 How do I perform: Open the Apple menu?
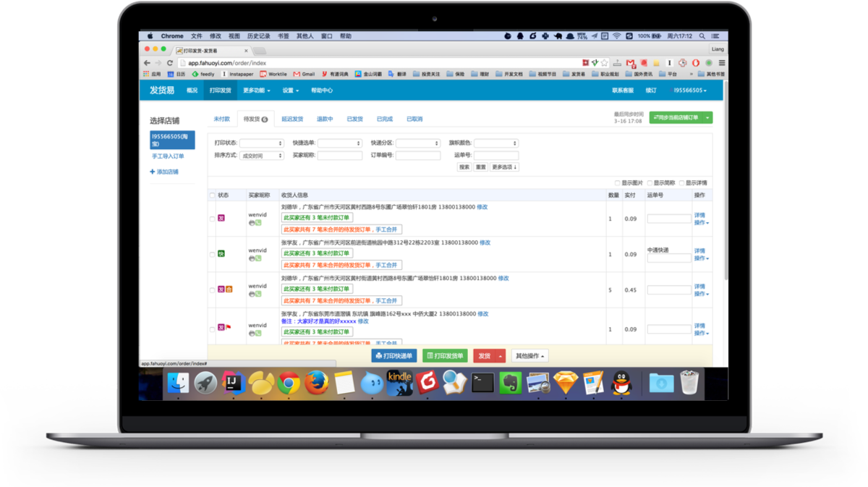point(150,35)
